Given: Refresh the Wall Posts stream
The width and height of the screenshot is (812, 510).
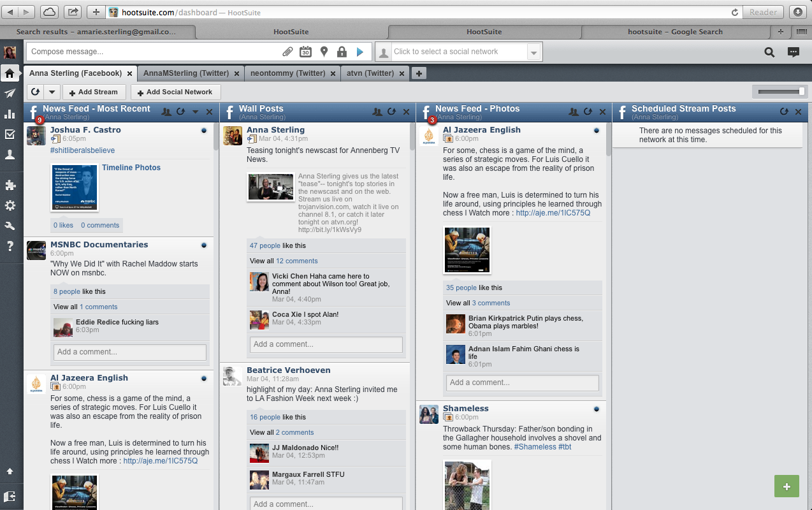Looking at the screenshot, I should pyautogui.click(x=392, y=112).
